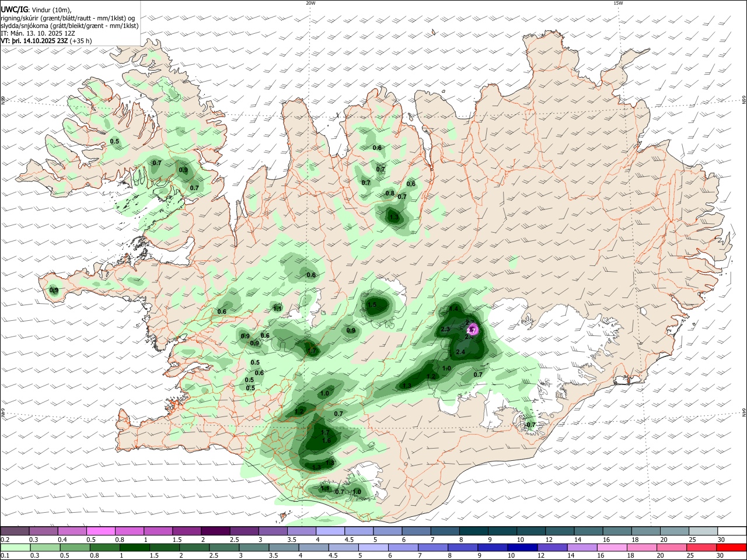Click the 20W longitude label
The height and width of the screenshot is (560, 747).
click(x=310, y=3)
